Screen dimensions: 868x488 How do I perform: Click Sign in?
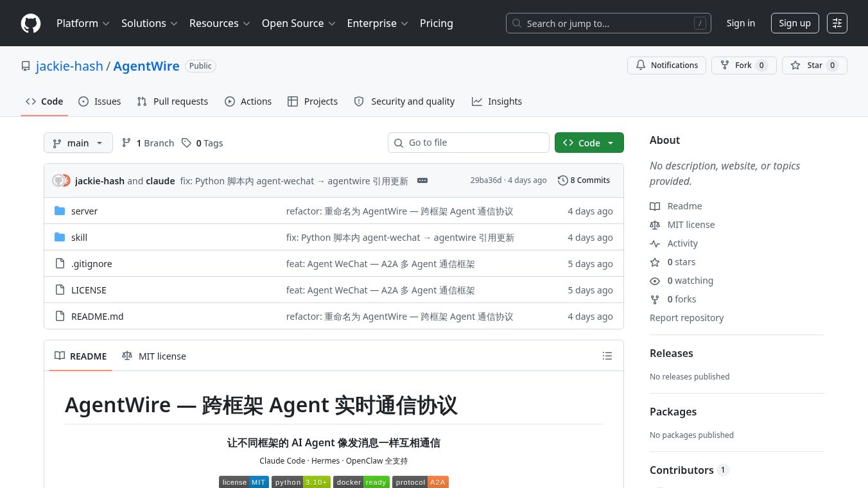(x=741, y=23)
